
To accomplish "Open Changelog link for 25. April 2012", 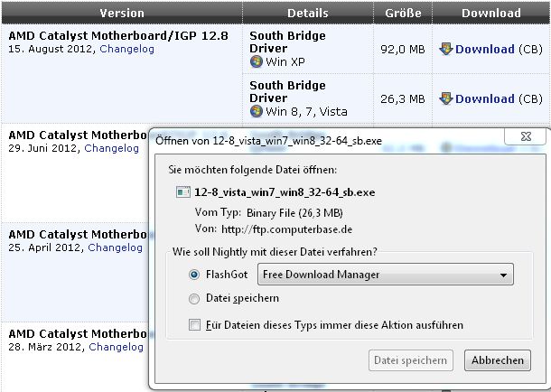I will (x=116, y=247).
